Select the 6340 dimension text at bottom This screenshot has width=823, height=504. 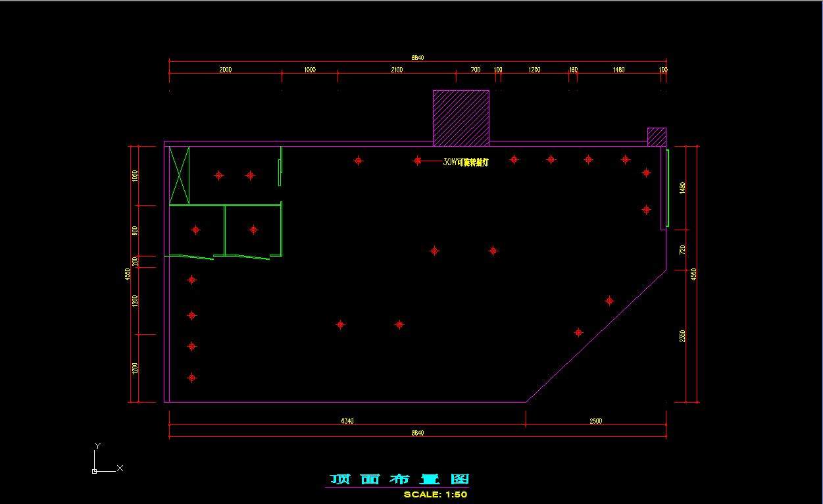[347, 421]
